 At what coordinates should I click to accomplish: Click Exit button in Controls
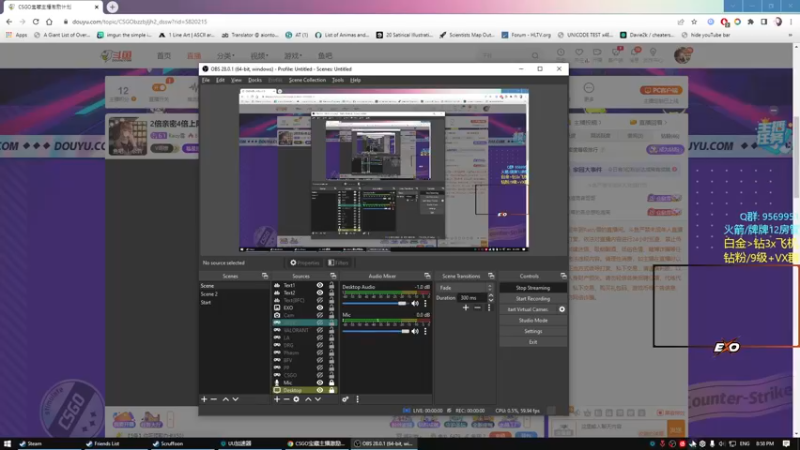533,342
